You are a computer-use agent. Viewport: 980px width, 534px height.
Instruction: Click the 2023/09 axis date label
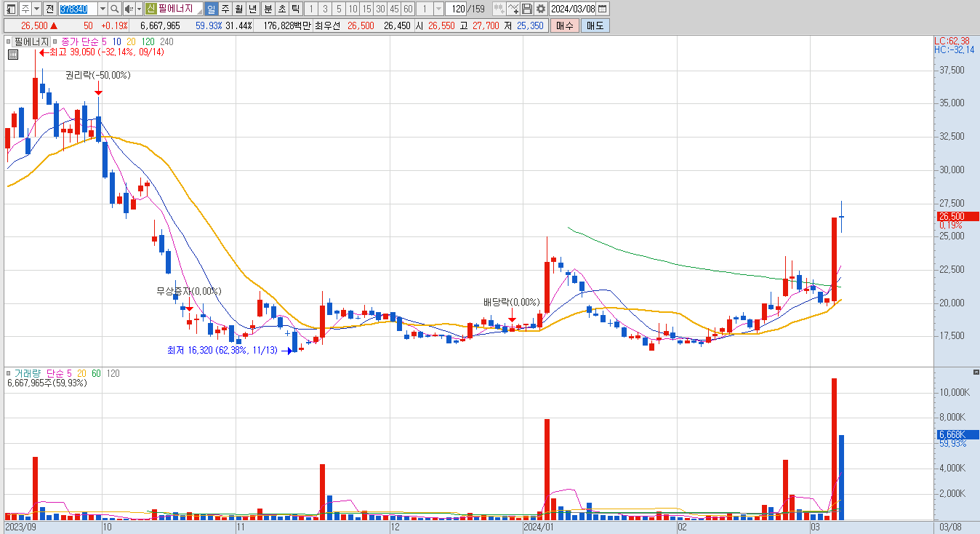tap(20, 527)
